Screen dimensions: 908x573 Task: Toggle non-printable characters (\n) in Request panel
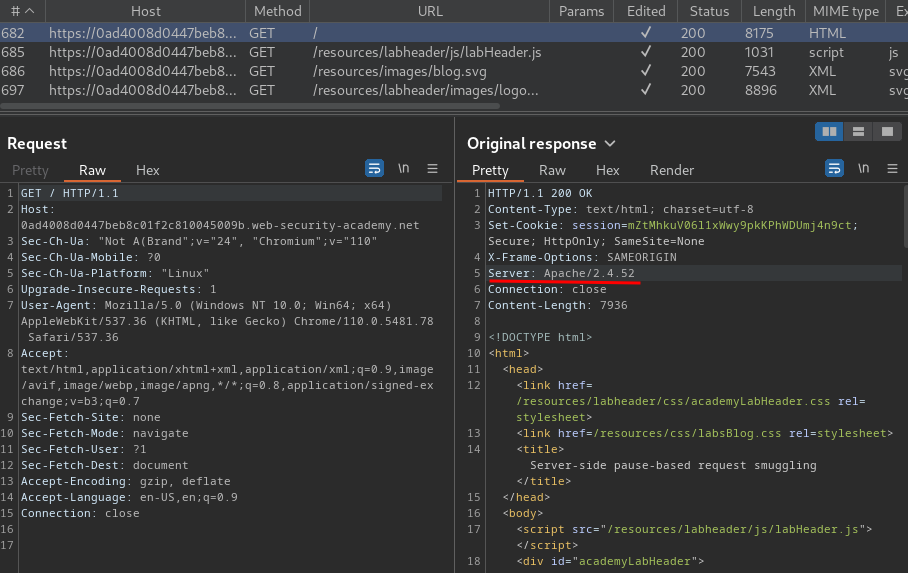click(x=404, y=169)
